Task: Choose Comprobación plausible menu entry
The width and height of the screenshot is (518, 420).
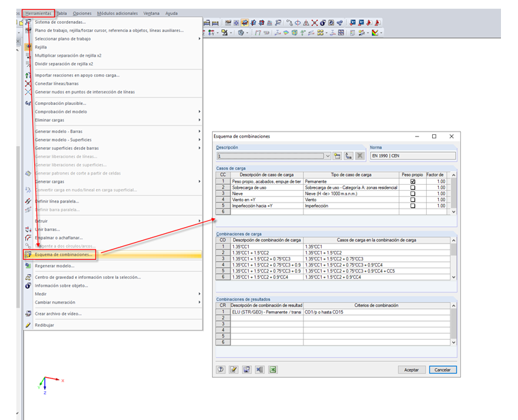Action: 61,104
